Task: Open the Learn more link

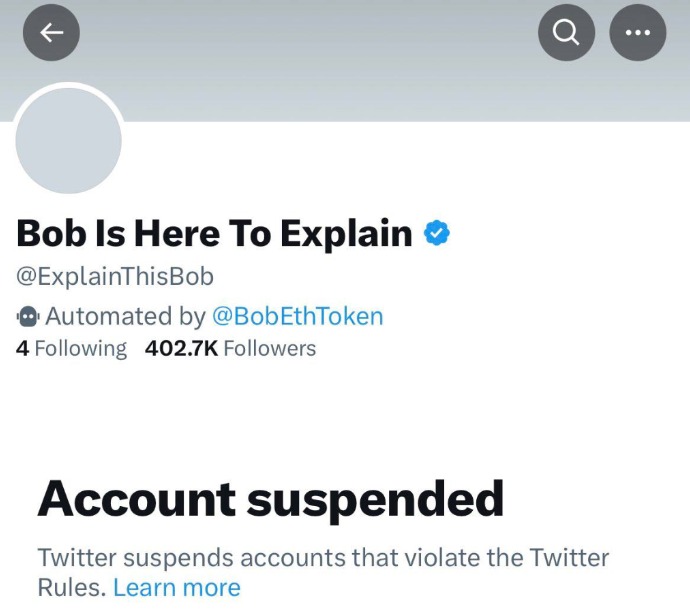Action: (x=177, y=587)
